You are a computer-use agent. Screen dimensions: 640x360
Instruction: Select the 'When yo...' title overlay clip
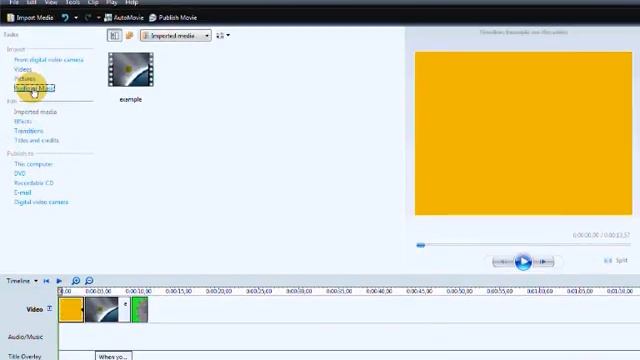tap(113, 356)
